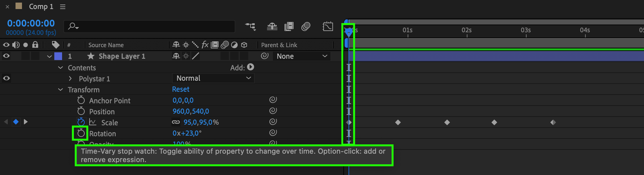Click the Frame Blending icon
The height and width of the screenshot is (175, 644).
(x=289, y=26)
